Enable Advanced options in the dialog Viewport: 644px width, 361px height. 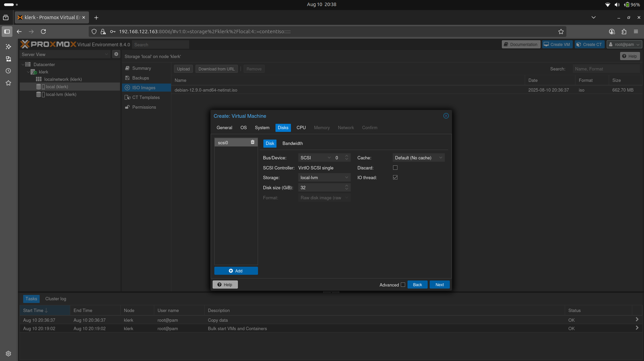pos(402,285)
